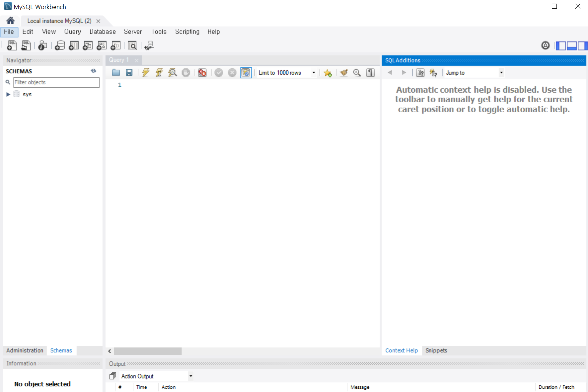588x392 pixels.
Task: Search table data icon
Action: pos(132,45)
